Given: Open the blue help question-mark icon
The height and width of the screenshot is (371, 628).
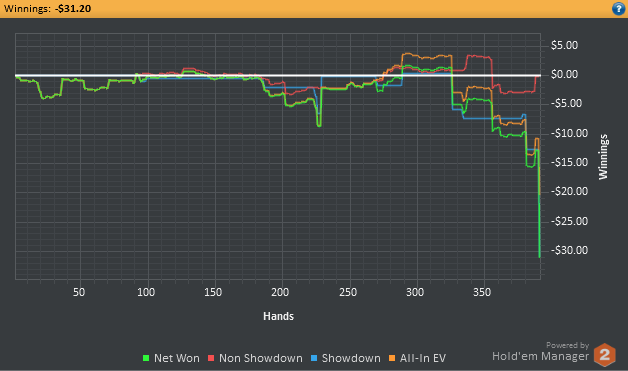Looking at the screenshot, I should coord(619,8).
